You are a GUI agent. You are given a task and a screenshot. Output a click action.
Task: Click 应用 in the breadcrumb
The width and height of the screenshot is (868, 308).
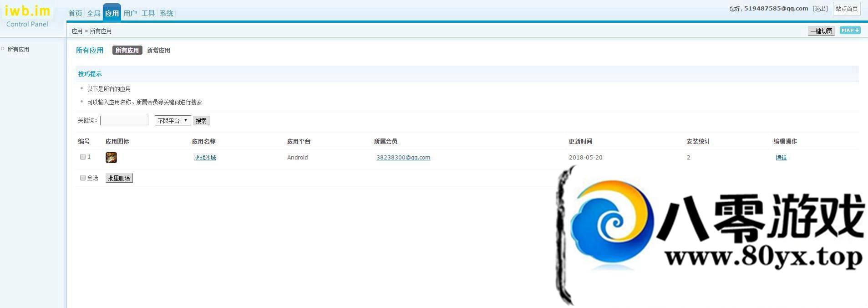coord(77,31)
